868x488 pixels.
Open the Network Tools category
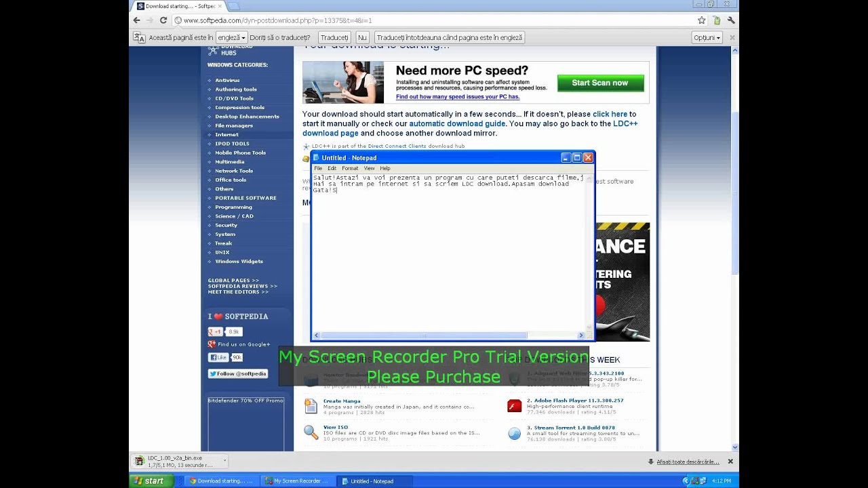point(234,171)
